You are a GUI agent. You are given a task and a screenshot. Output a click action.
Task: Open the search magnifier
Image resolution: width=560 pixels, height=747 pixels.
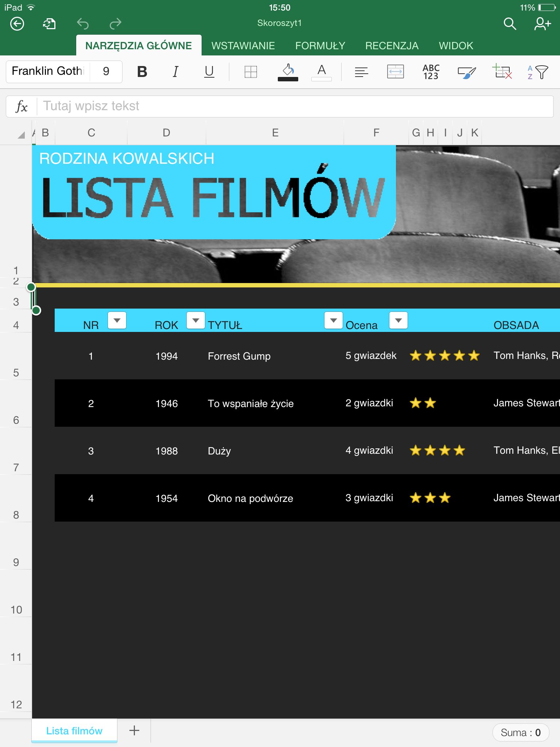click(x=510, y=24)
